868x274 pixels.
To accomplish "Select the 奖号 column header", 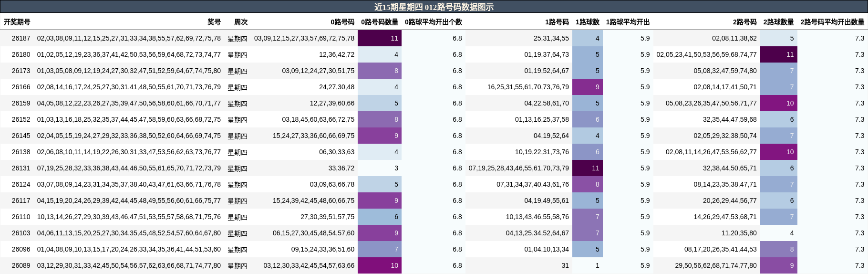I will (214, 22).
